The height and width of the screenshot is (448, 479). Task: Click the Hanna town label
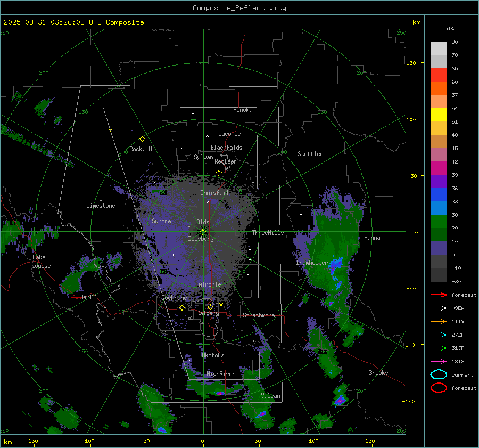(372, 238)
